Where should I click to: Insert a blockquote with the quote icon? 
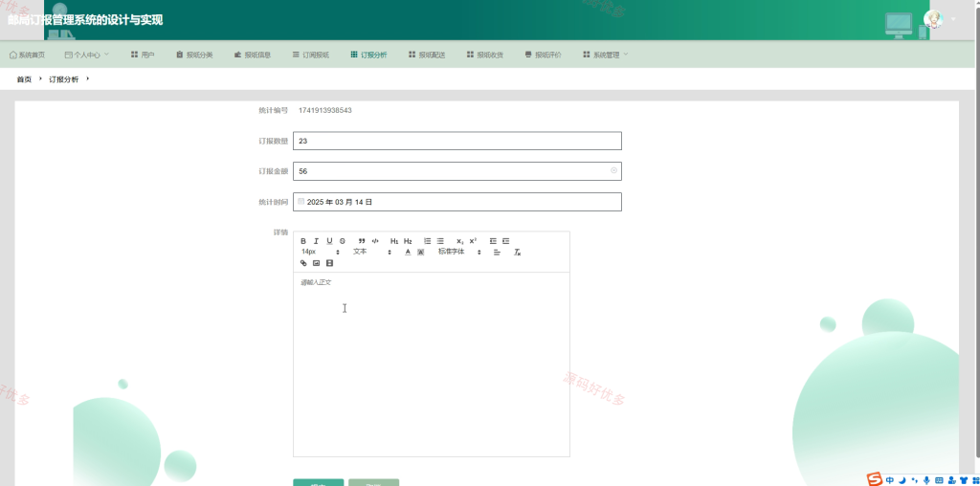point(361,241)
